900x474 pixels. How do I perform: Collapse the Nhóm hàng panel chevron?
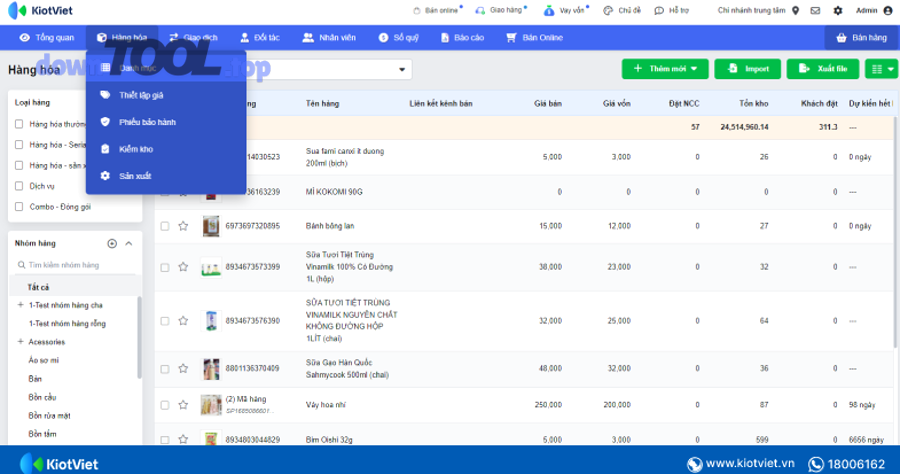(x=129, y=243)
